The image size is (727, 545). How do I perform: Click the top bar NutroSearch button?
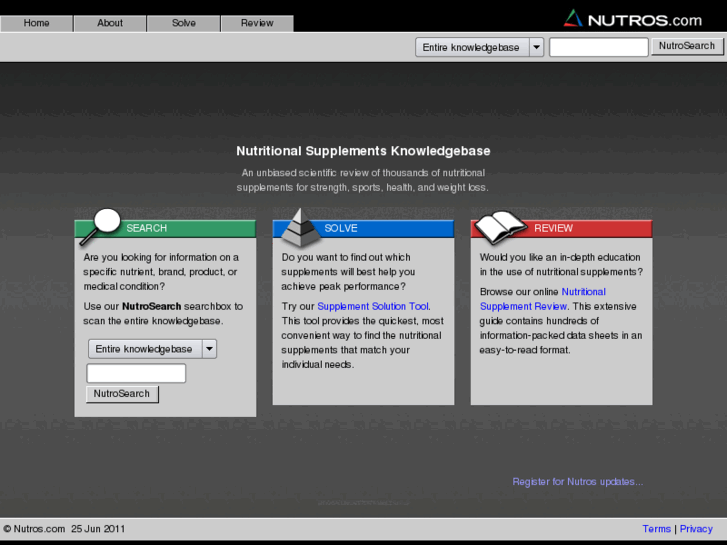coord(687,46)
